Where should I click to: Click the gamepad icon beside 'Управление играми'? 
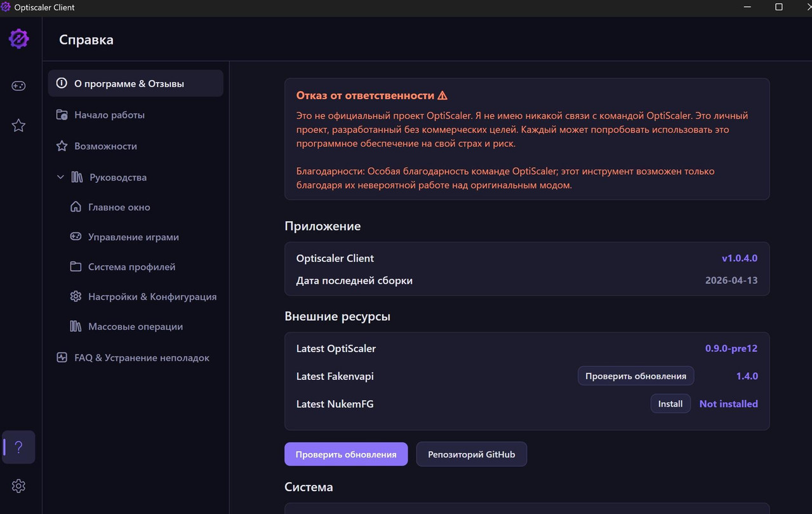coord(76,237)
